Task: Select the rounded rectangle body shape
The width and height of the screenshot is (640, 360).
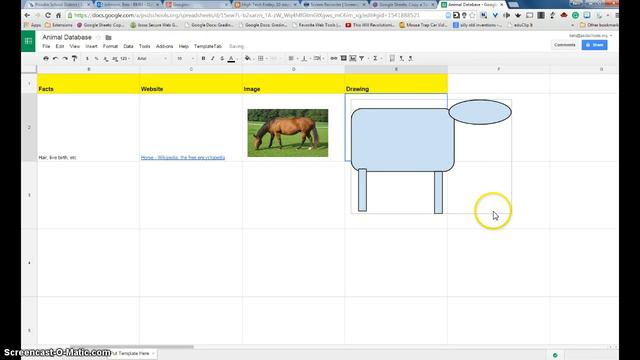Action: (x=403, y=140)
